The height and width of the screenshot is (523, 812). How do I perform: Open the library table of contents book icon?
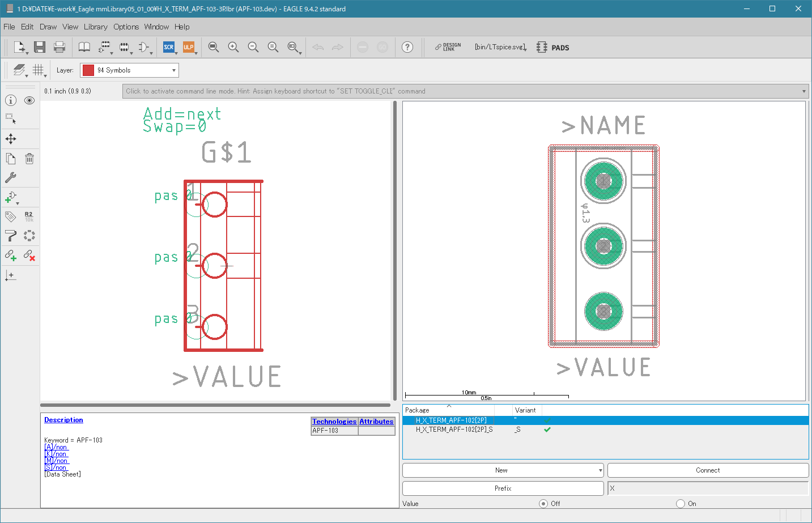click(x=84, y=47)
